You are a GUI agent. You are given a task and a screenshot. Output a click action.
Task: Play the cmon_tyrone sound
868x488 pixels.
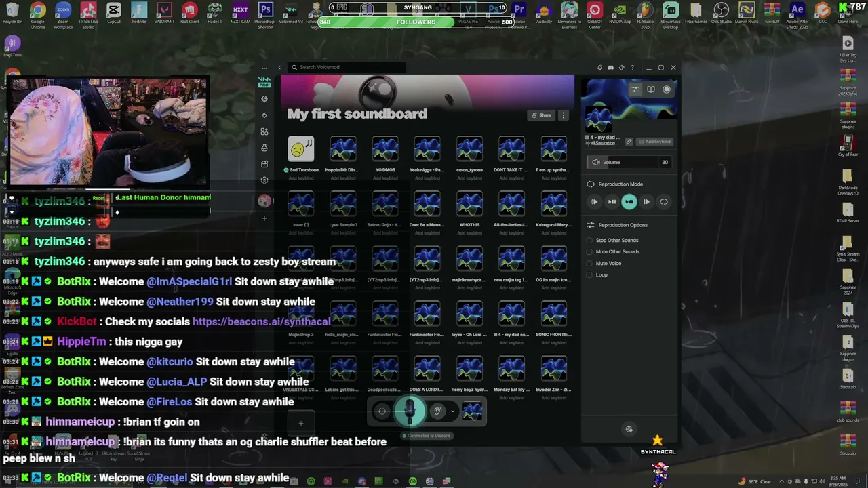tap(469, 149)
